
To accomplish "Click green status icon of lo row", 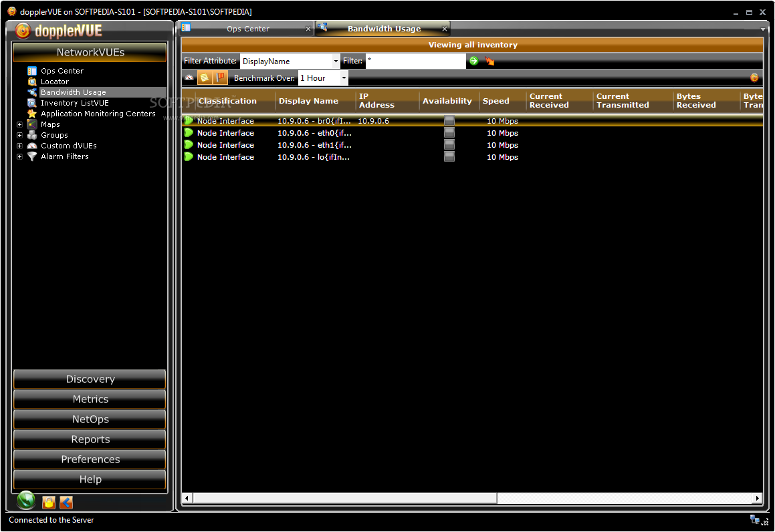I will (x=189, y=156).
